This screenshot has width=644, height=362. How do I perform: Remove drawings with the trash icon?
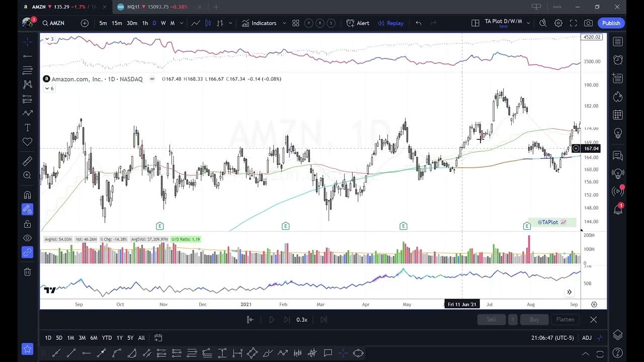click(28, 271)
